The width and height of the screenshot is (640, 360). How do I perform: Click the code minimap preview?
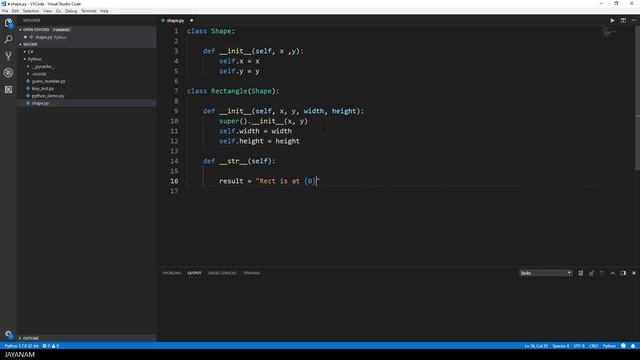[608, 32]
